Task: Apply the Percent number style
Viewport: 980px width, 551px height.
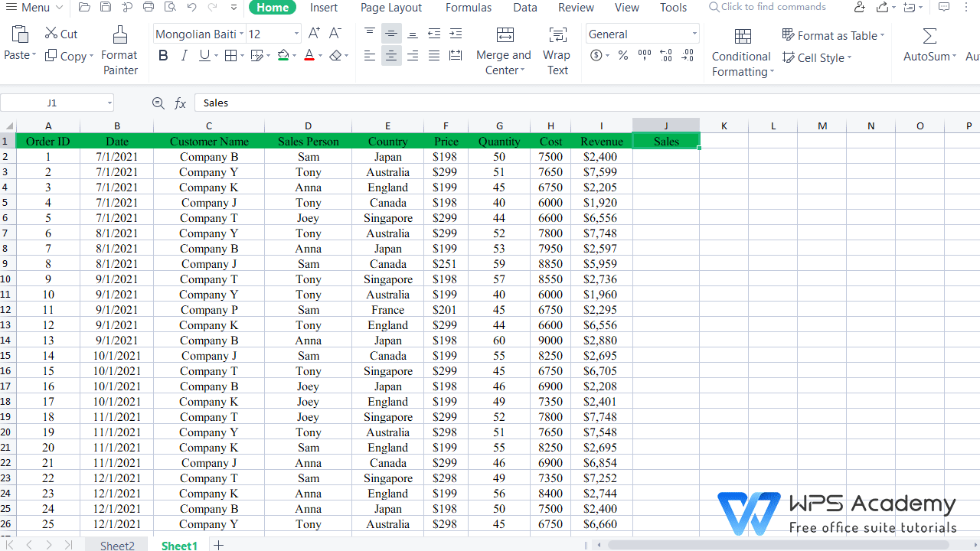Action: [622, 55]
